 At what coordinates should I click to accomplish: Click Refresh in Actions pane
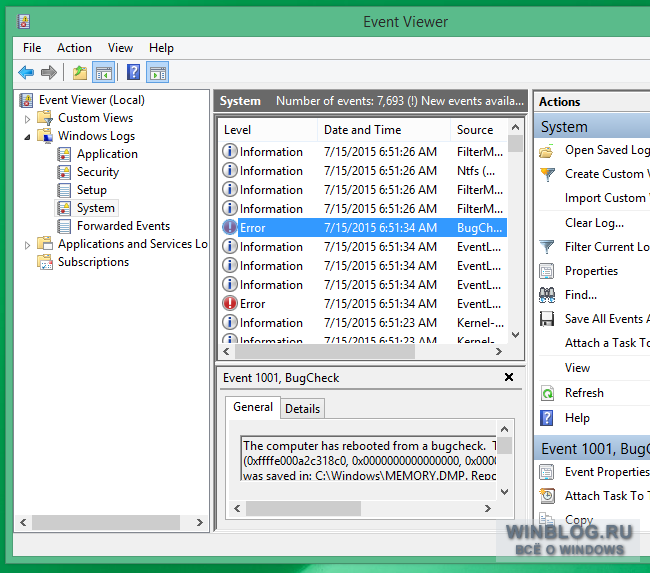584,393
